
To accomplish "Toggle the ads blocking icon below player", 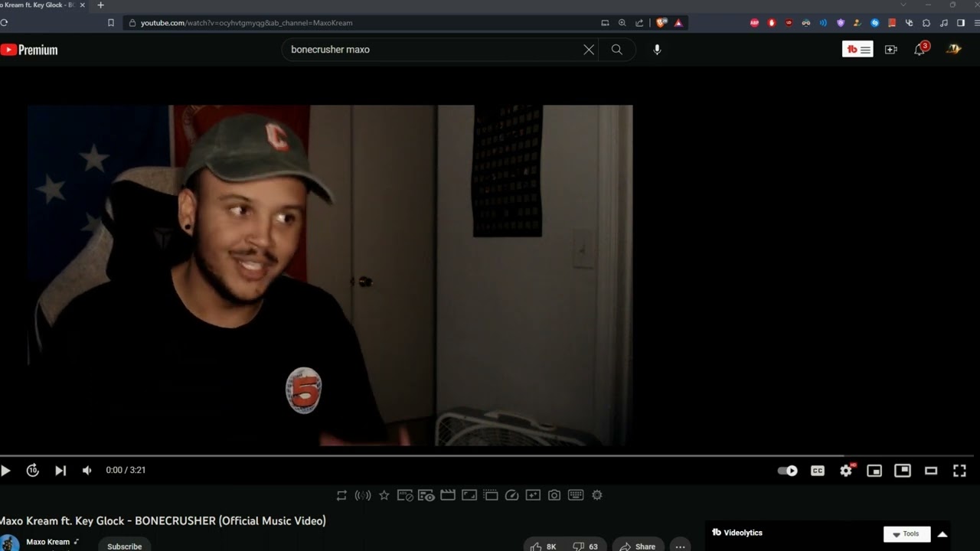I will coord(405,495).
